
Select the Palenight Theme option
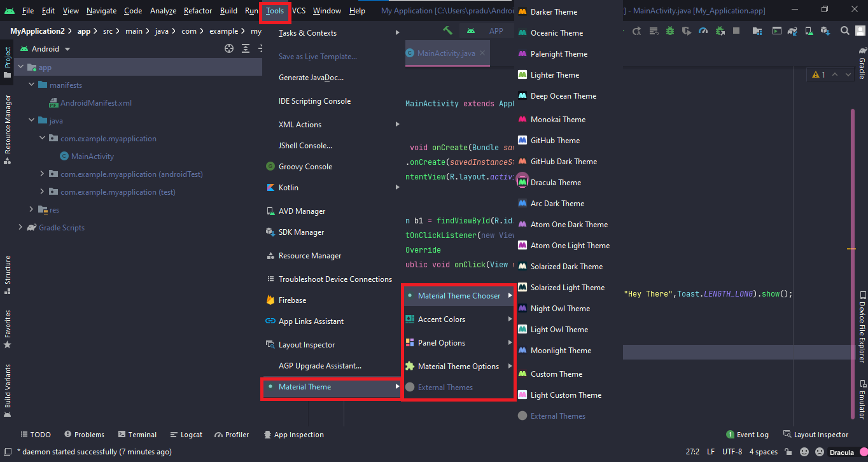coord(568,54)
